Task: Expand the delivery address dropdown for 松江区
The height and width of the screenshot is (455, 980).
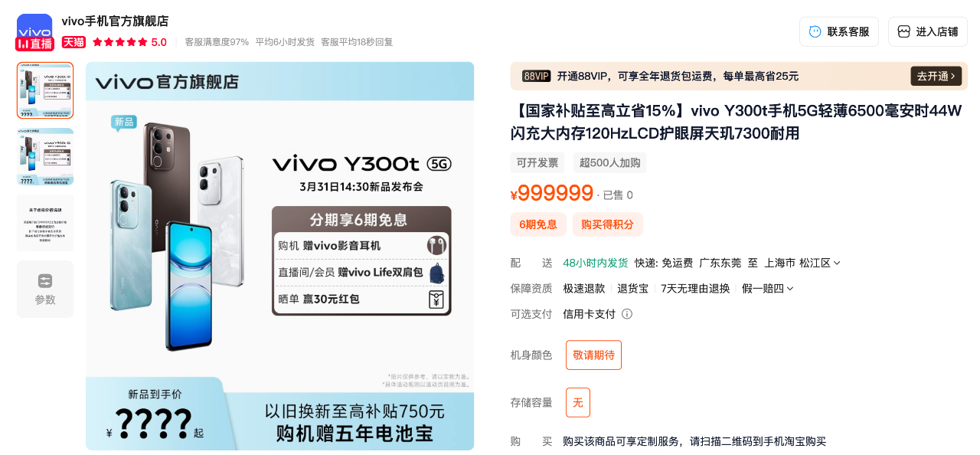Action: point(820,263)
